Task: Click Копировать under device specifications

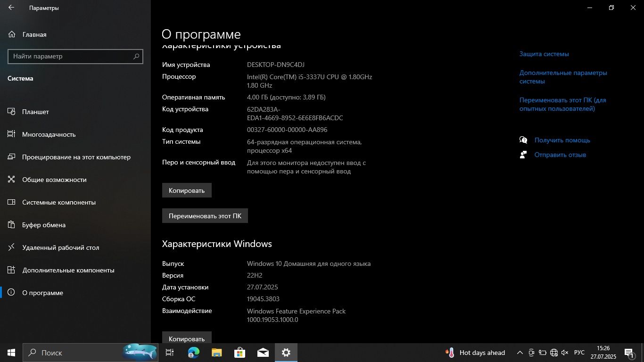Action: point(187,190)
